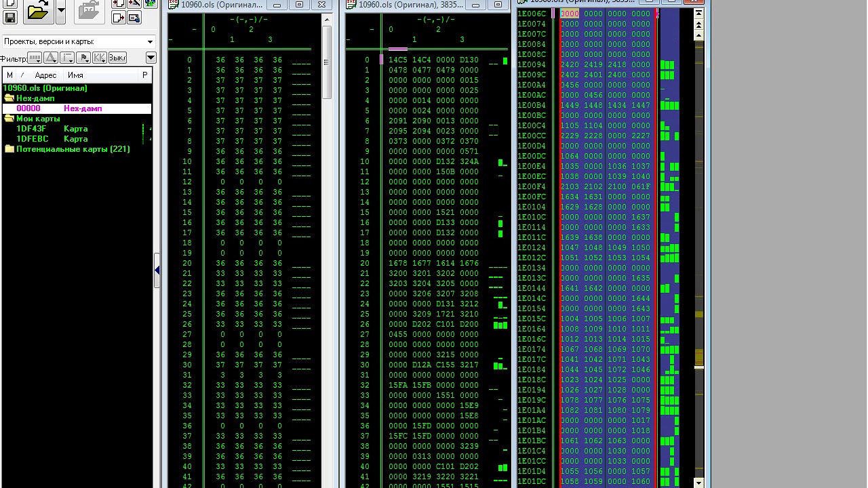Image resolution: width=868 pixels, height=488 pixels.
Task: Click value 1058 at address 1E01DC
Action: 570,481
